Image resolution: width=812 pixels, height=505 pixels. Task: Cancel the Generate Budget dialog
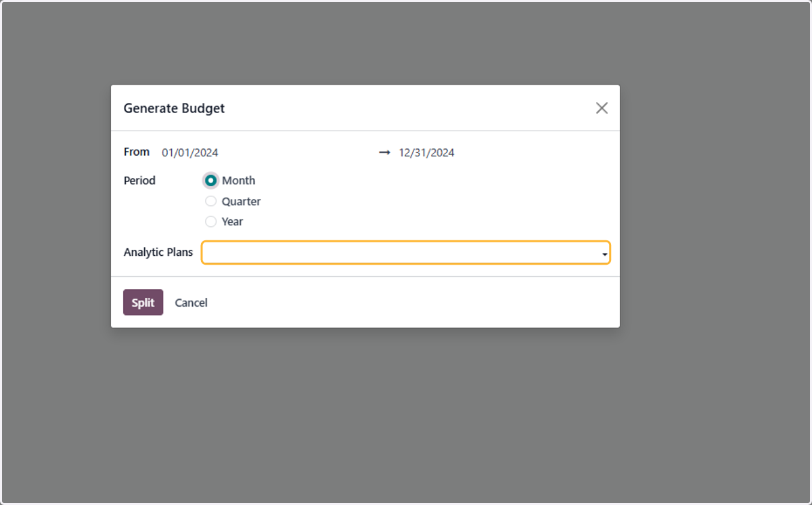(x=191, y=303)
